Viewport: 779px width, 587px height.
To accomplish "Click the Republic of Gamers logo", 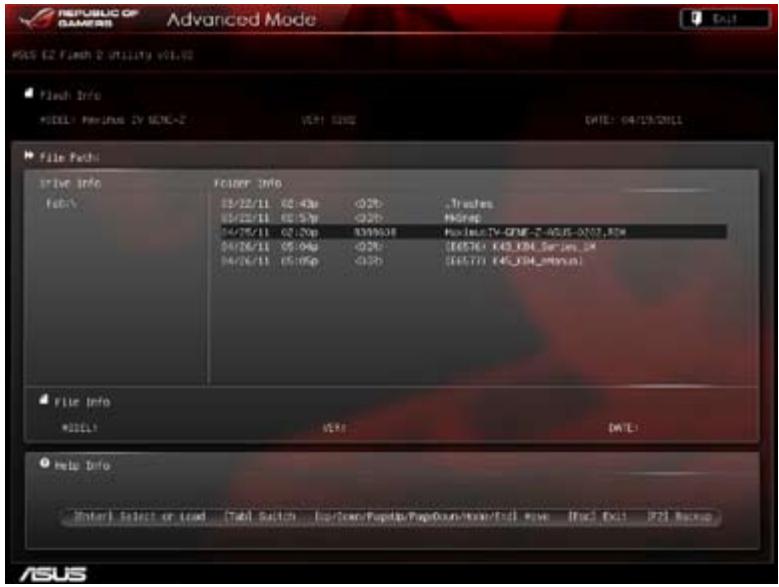I will pyautogui.click(x=78, y=19).
